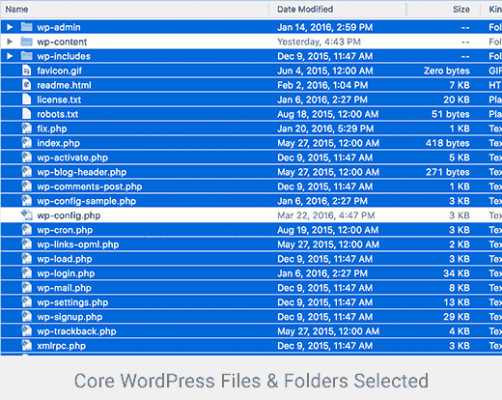
Task: Sort by the Size column header
Action: [461, 9]
